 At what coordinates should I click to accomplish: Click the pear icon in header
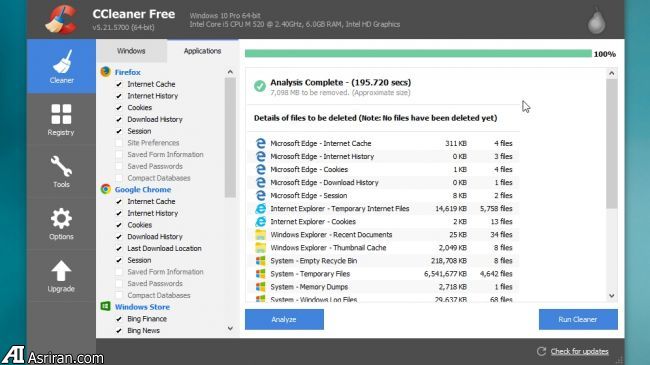596,21
